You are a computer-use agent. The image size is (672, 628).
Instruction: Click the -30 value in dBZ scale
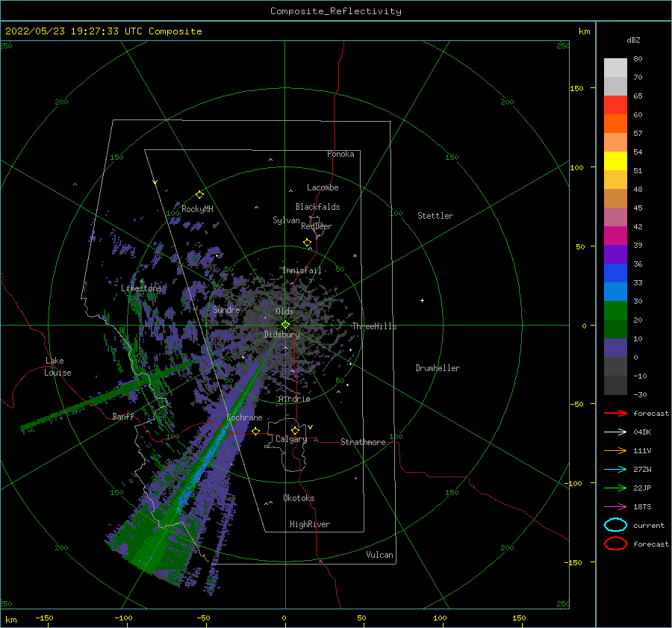(641, 394)
